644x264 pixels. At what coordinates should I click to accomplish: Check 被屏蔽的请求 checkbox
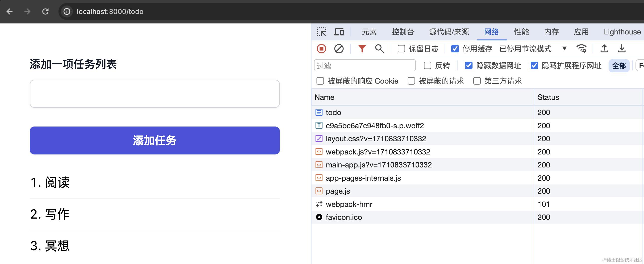click(411, 81)
